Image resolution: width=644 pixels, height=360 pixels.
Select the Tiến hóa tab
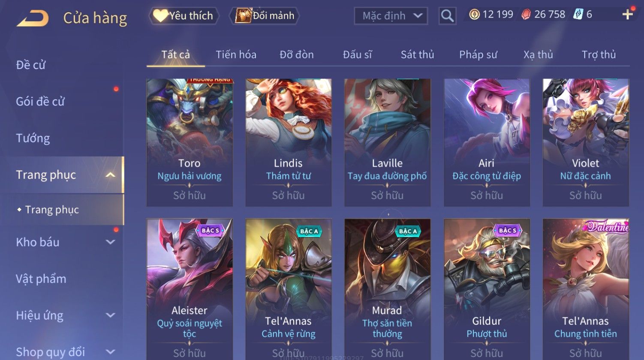coord(236,54)
